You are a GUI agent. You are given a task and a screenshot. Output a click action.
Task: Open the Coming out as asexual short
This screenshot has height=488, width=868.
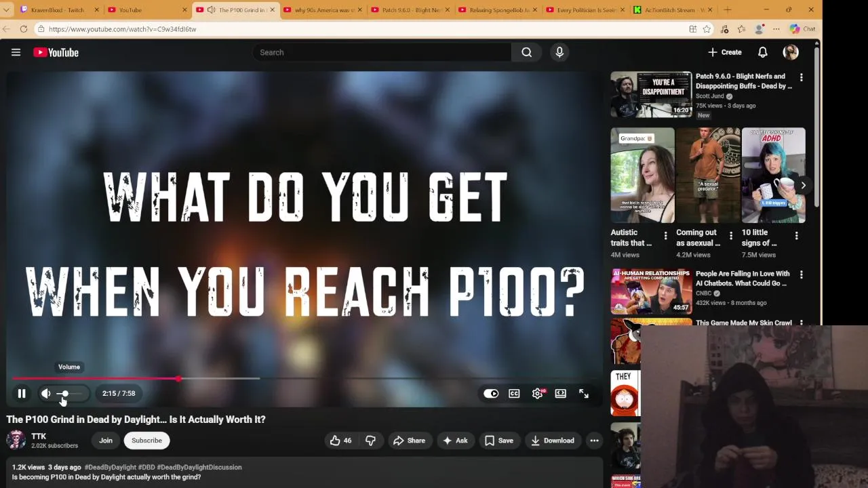(x=708, y=175)
